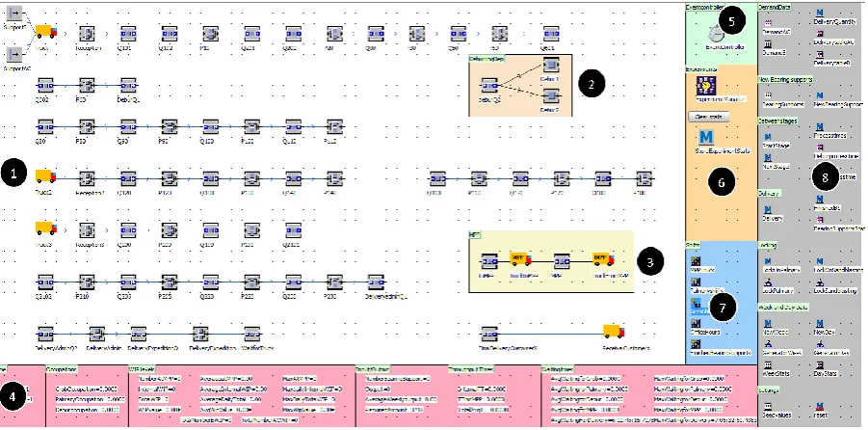
Task: Select the GeneratorWeek icon
Action: coord(768,344)
